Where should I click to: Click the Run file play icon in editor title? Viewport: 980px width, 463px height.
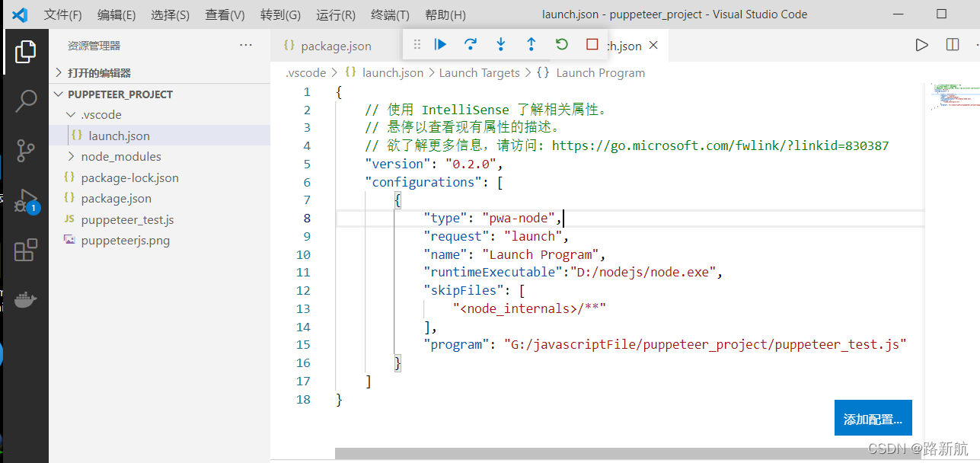pos(922,45)
